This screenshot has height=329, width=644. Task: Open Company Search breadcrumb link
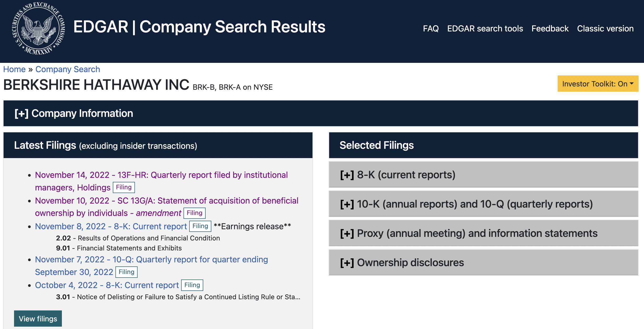point(68,69)
